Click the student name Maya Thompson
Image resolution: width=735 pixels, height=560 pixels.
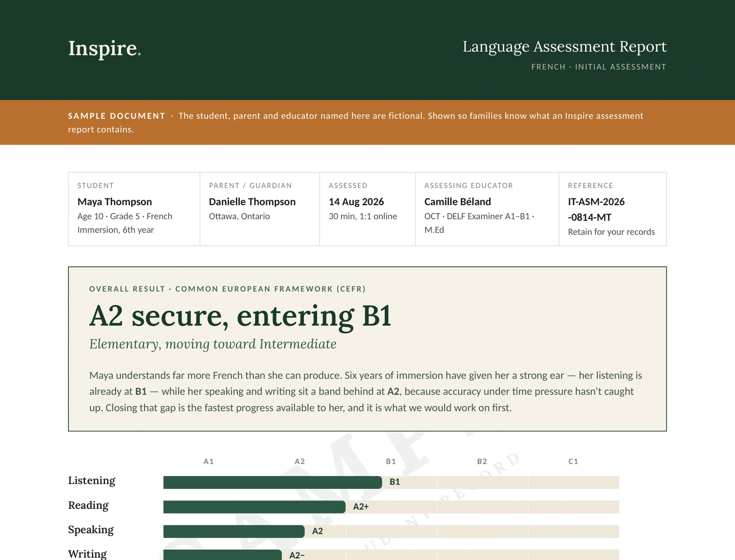[x=114, y=202]
